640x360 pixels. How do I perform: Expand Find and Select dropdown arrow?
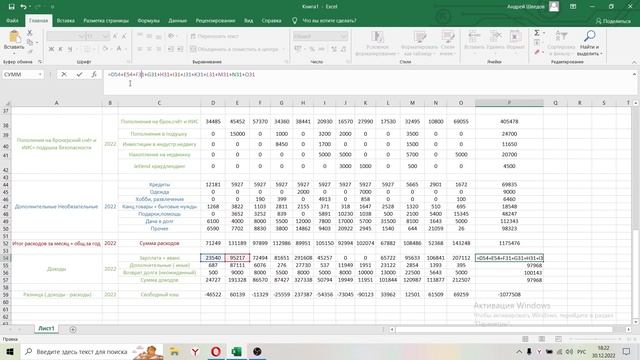coord(601,53)
